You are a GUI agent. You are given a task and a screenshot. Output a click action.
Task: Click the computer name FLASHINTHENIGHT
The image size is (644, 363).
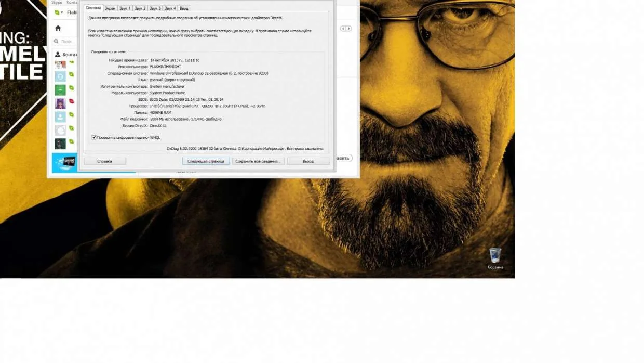click(165, 67)
